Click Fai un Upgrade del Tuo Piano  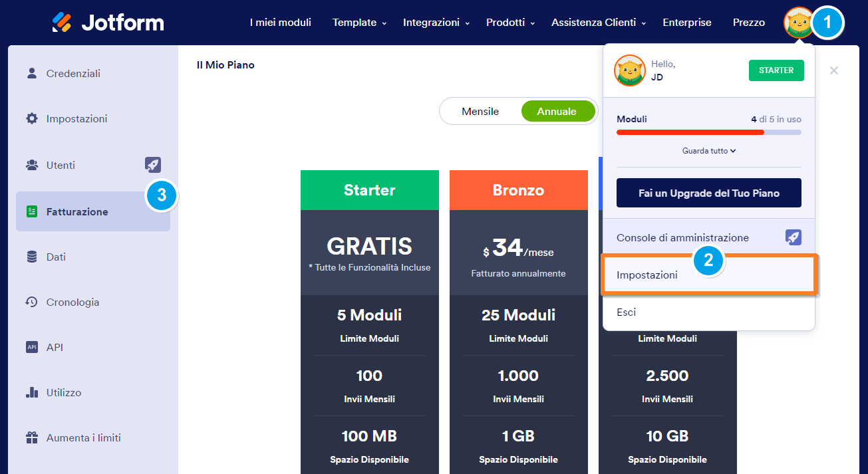709,193
